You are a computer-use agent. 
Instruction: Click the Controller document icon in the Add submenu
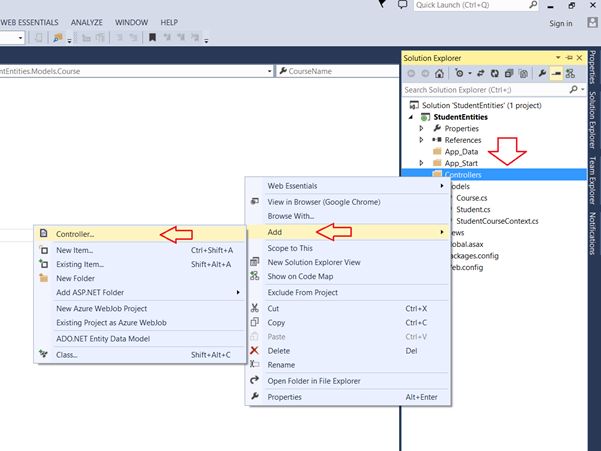[44, 233]
